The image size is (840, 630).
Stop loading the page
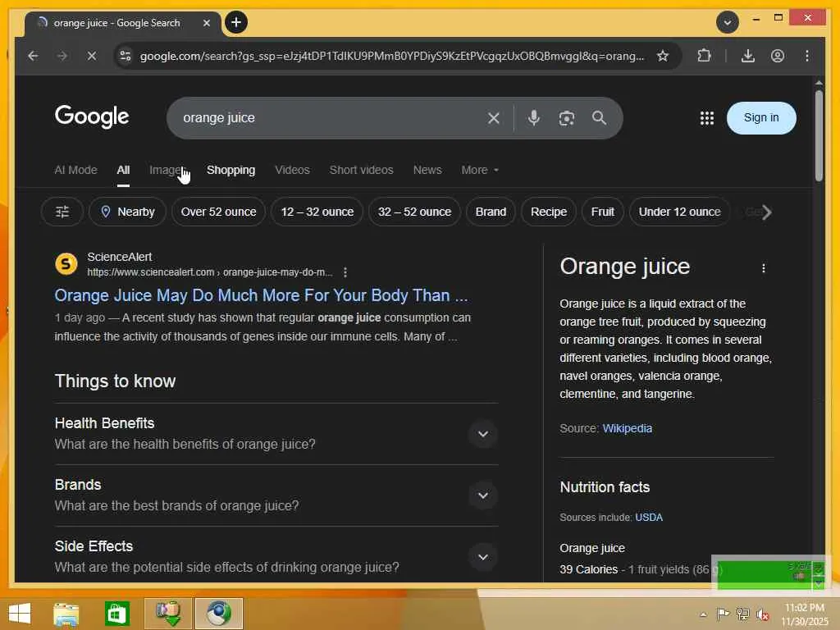click(x=92, y=56)
